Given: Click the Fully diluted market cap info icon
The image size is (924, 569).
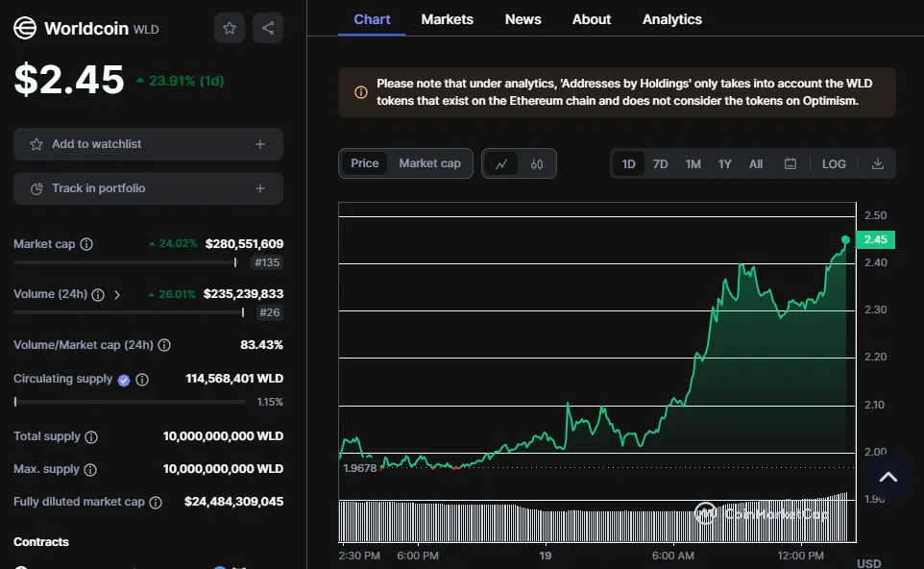Looking at the screenshot, I should (x=156, y=503).
